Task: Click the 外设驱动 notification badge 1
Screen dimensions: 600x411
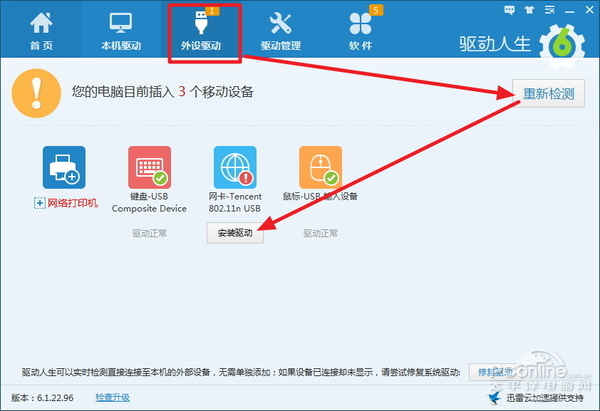Action: [212, 11]
